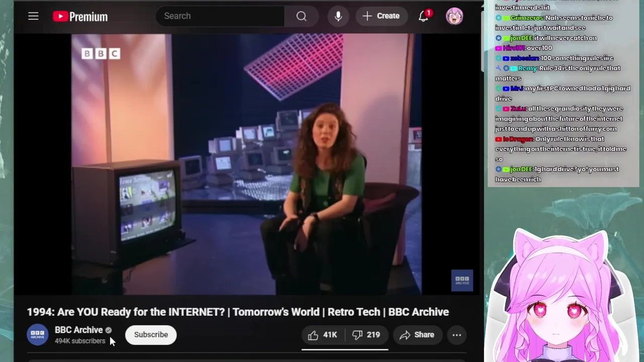This screenshot has height=362, width=644.
Task: Go to the YouTube Premium home logo
Action: point(80,17)
